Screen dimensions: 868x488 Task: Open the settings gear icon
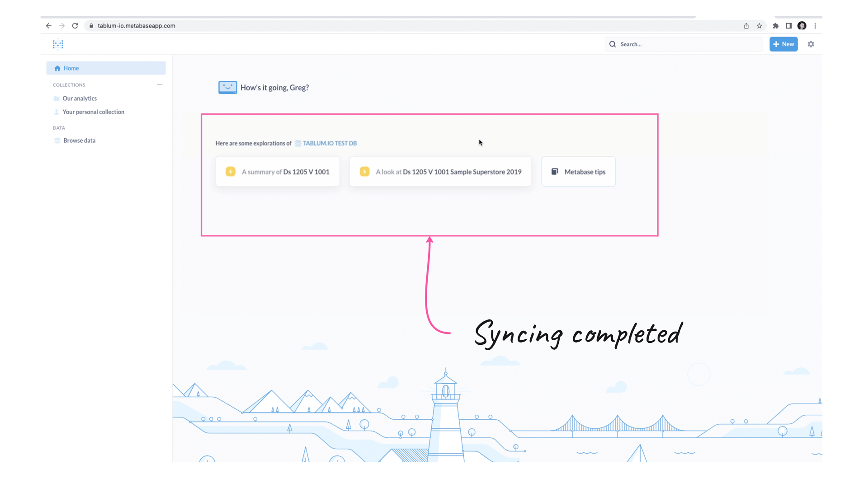[x=811, y=44]
